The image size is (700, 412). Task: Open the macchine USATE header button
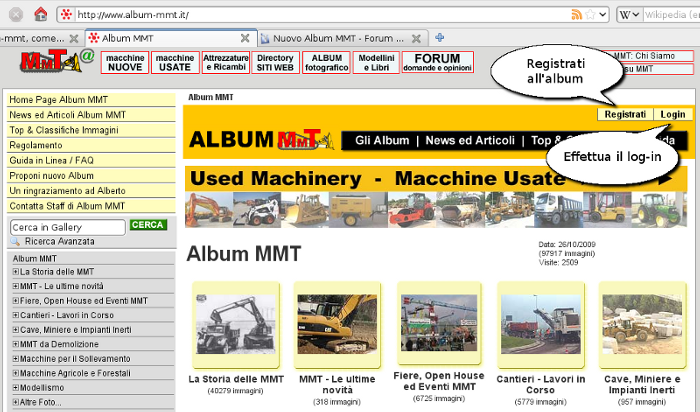click(175, 62)
